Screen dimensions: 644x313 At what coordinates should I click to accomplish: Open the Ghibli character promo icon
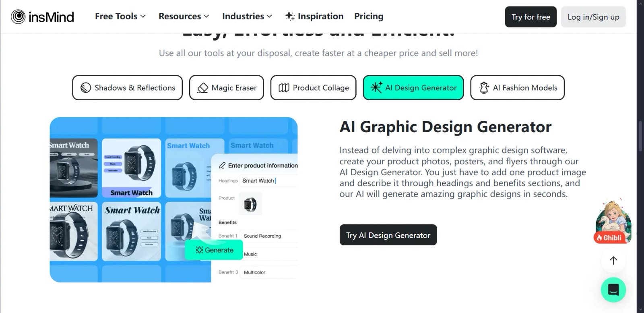[613, 222]
